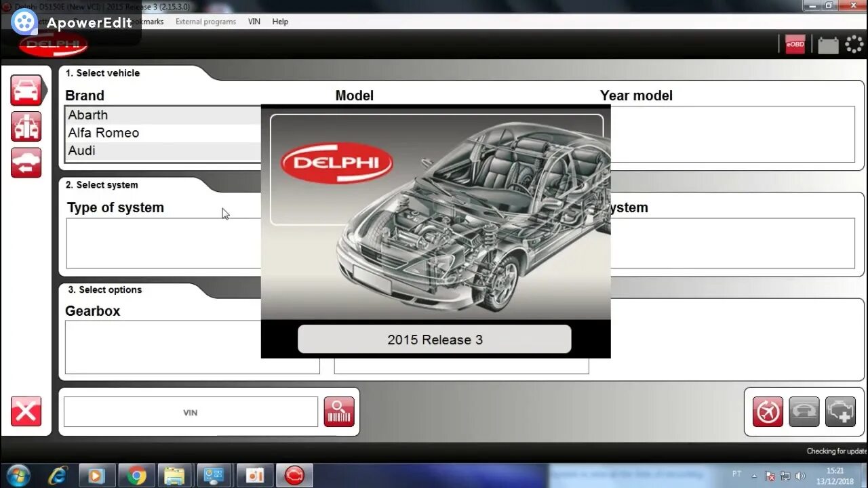This screenshot has height=488, width=868.
Task: Click the action center flag tray icon
Action: [x=770, y=476]
